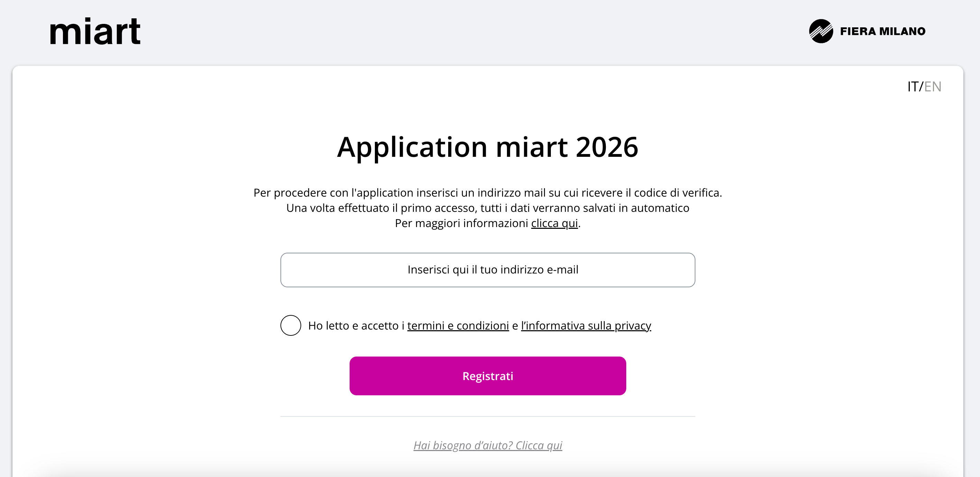This screenshot has height=477, width=980.
Task: Open 'Hai bisogno d'aiuto? Clicca qui' help link
Action: (x=488, y=445)
